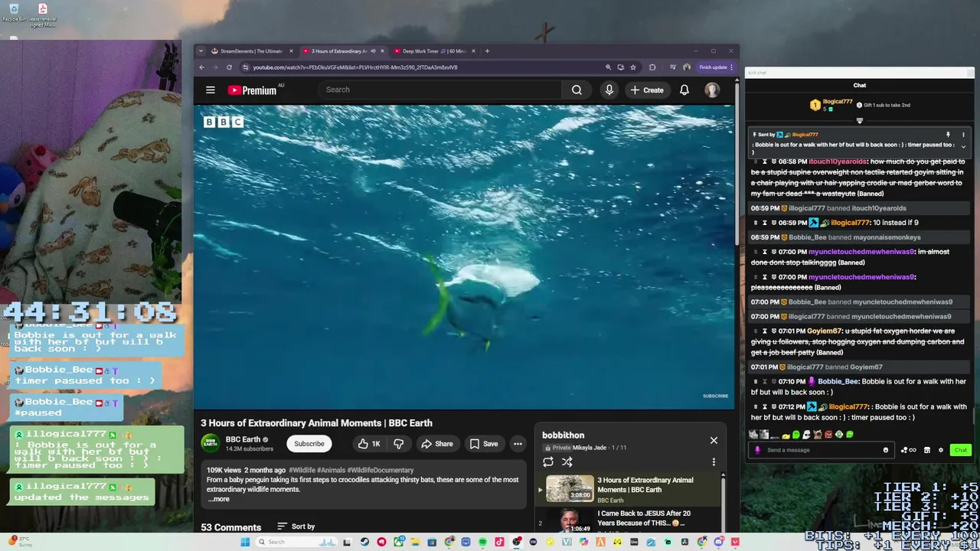The width and height of the screenshot is (980, 551).
Task: Open the chat shop storefront icon
Action: [x=926, y=450]
